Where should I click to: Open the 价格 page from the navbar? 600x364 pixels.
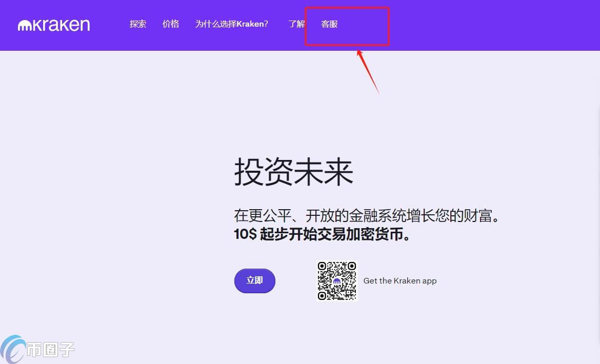170,24
